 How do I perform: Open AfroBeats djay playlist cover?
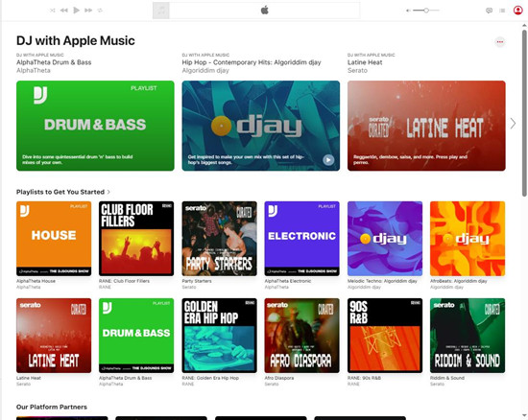pyautogui.click(x=468, y=239)
